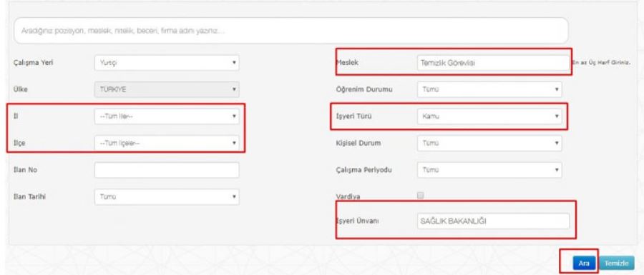
Task: Open the Ülke dropdown showing TÜRKİYE
Action: [167, 89]
